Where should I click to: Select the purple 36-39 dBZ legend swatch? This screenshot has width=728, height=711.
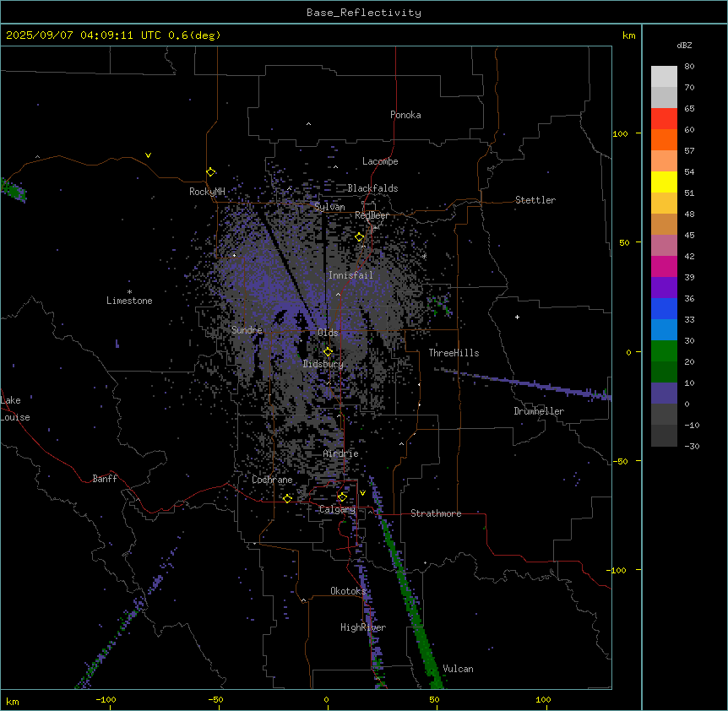click(x=664, y=288)
